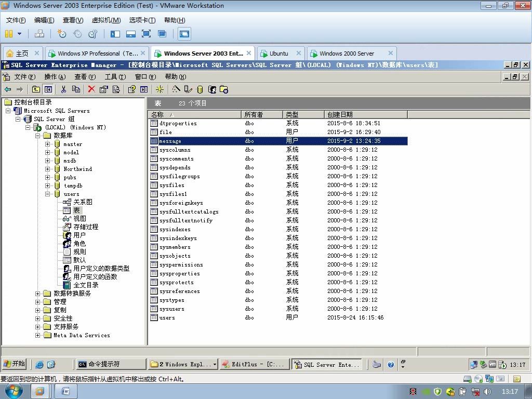Open Enterprise Manager 窗口(W) menu

click(145, 77)
